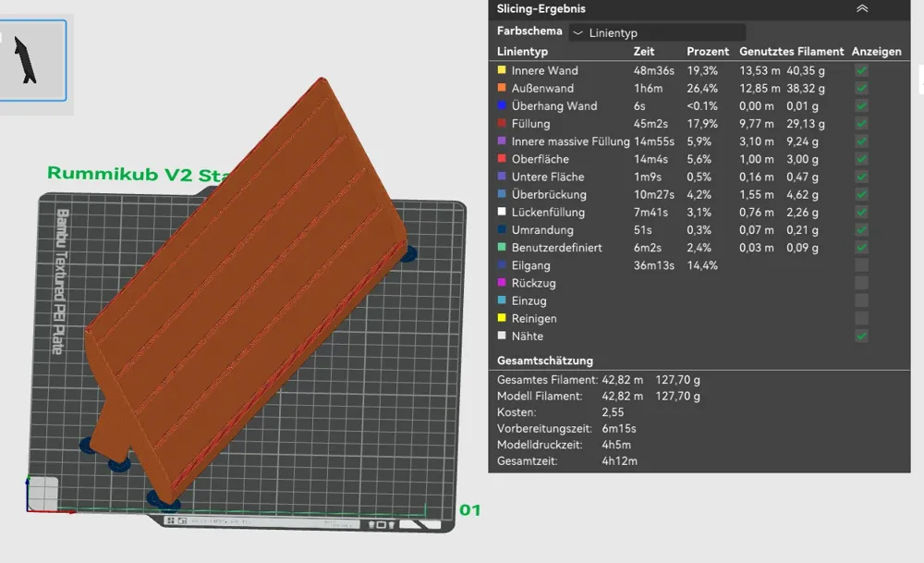Click the white Nähte color swatch
Viewport: 924px width, 563px height.
click(x=502, y=335)
